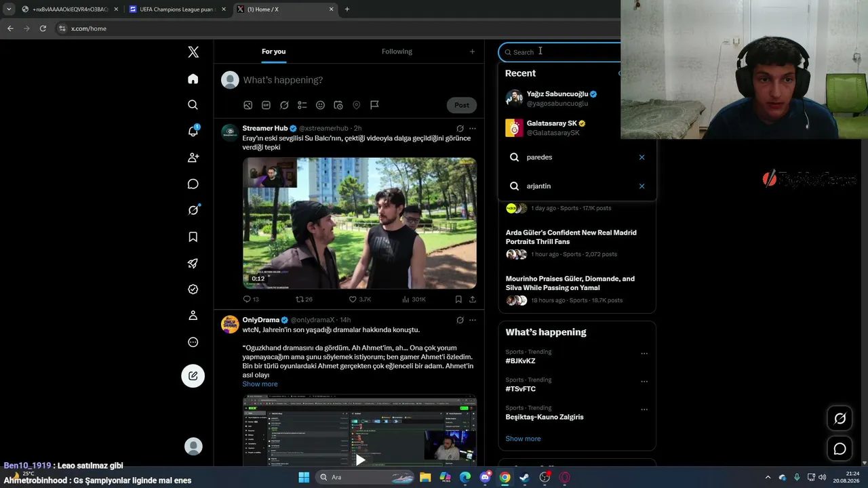This screenshot has width=868, height=488.
Task: Click the flag icon in compose toolbar
Action: coord(374,105)
